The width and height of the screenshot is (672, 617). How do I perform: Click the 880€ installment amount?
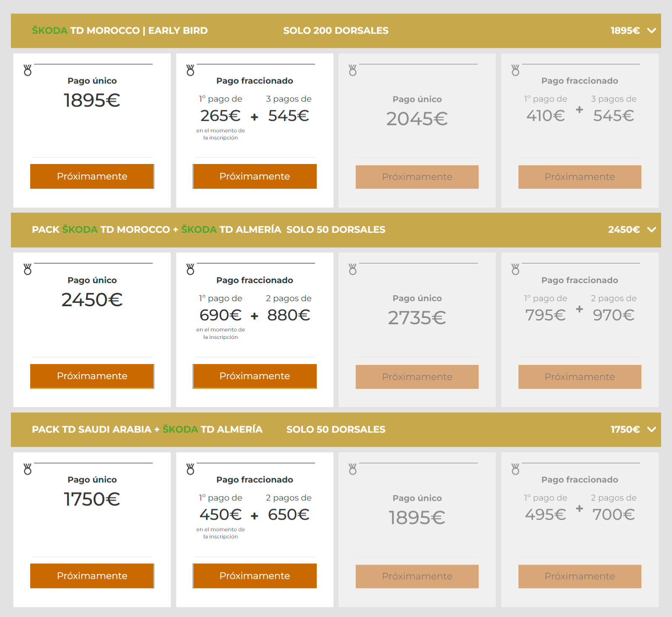(289, 315)
